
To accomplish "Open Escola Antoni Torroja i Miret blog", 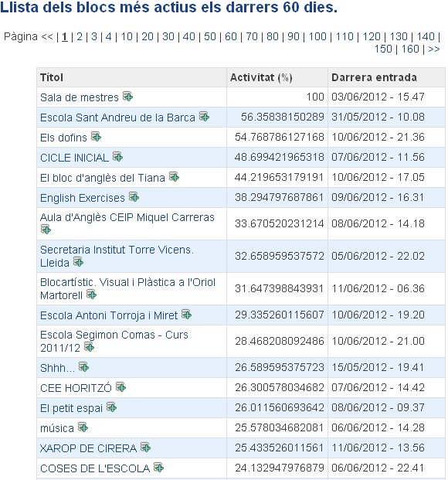I will tap(109, 315).
